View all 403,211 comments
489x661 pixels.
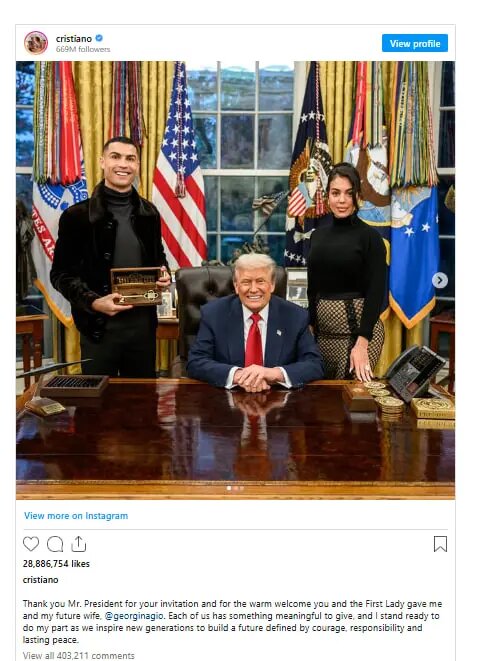click(x=79, y=656)
